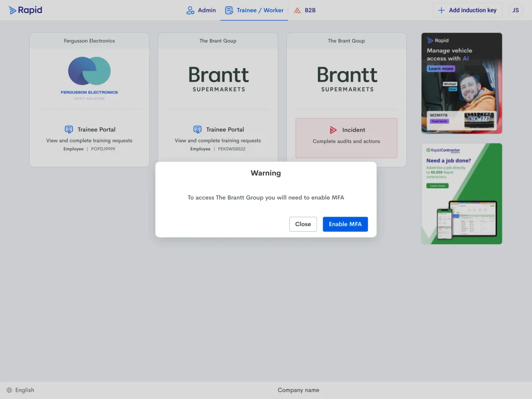This screenshot has width=532, height=399.
Task: Click the Rapid logo in the header
Action: click(25, 10)
